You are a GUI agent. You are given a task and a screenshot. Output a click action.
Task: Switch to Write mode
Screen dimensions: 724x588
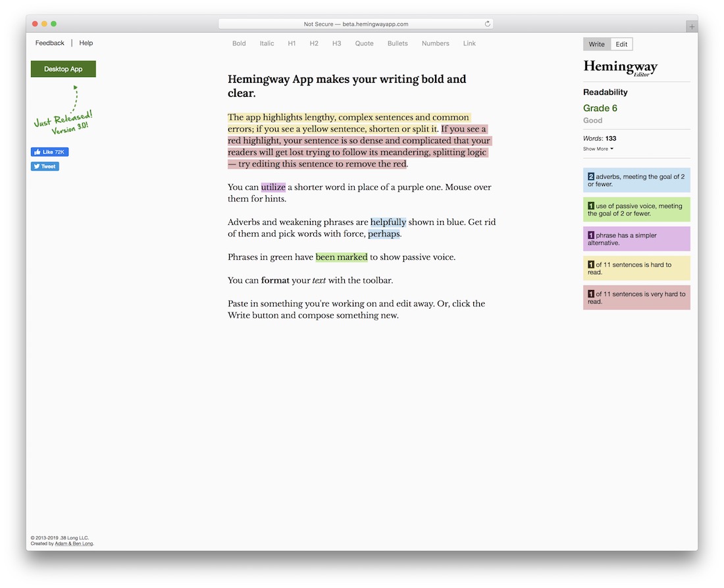click(x=596, y=44)
